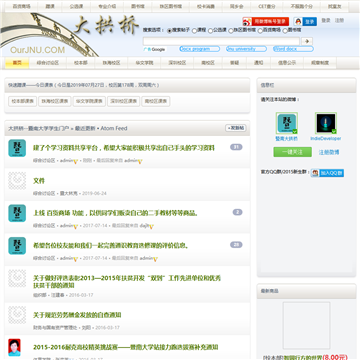Open 找室友 in the top navigation

[x=334, y=7]
